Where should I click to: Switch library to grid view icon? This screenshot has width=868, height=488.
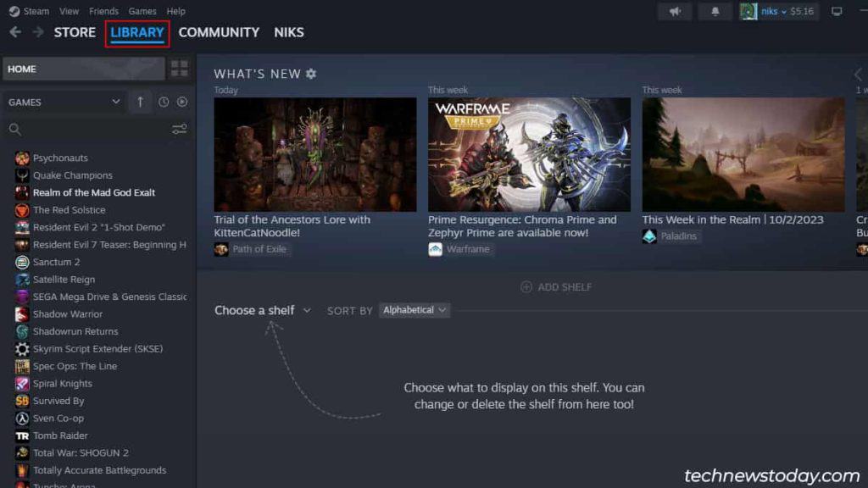coord(179,69)
